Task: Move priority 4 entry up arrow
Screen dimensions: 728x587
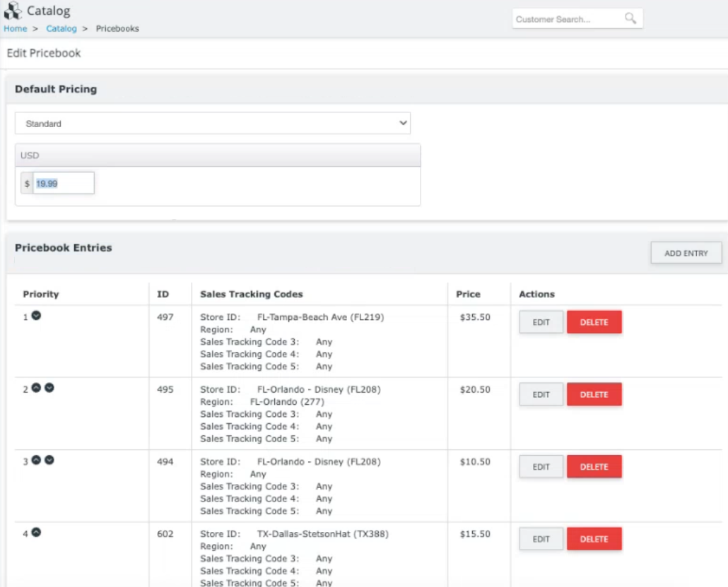Action: (36, 532)
